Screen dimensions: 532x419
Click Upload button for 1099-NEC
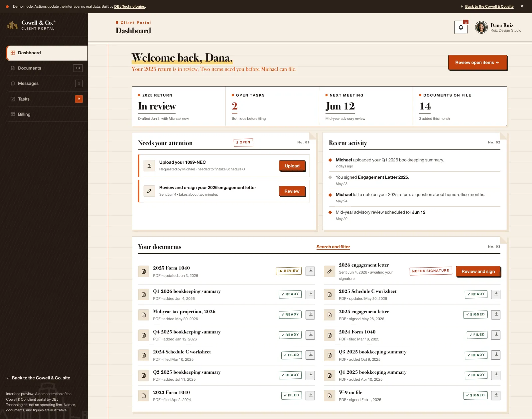pyautogui.click(x=292, y=166)
